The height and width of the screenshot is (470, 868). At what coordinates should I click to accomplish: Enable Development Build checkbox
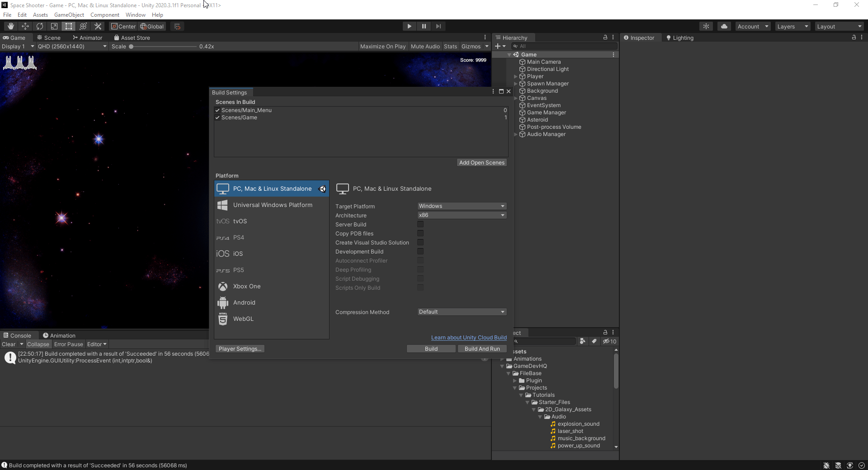(420, 251)
